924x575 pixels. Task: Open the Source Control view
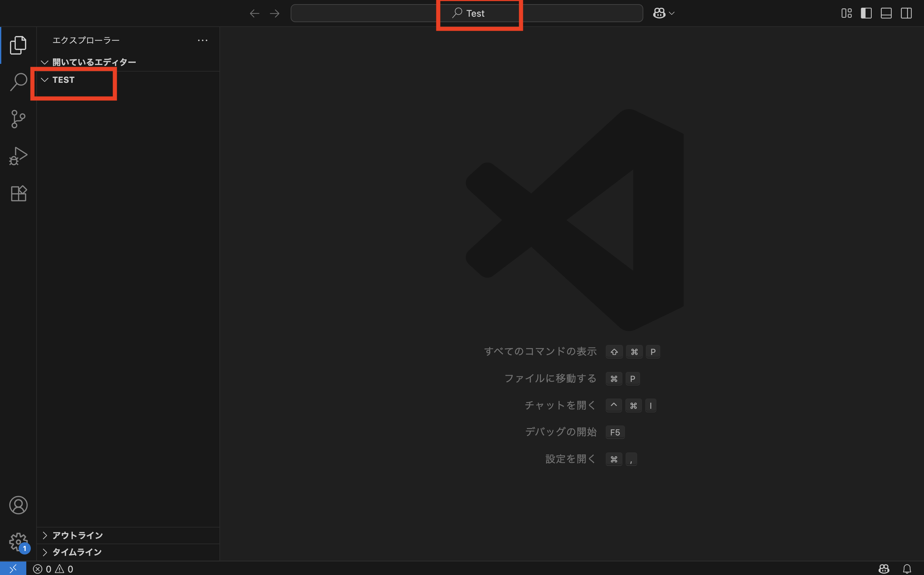(18, 119)
